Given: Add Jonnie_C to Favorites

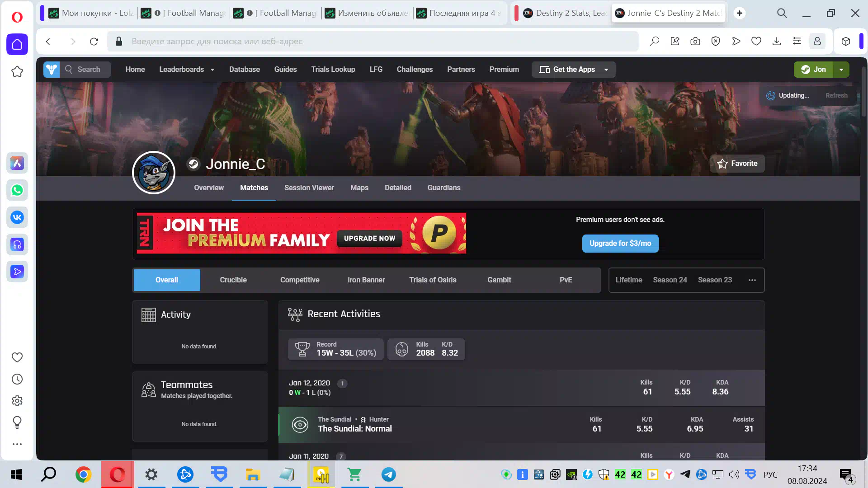Looking at the screenshot, I should (737, 164).
